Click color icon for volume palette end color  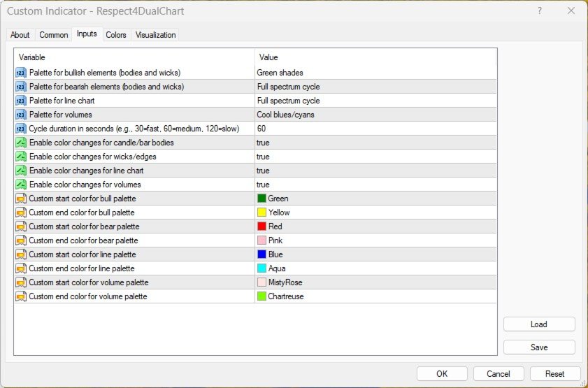pyautogui.click(x=21, y=296)
